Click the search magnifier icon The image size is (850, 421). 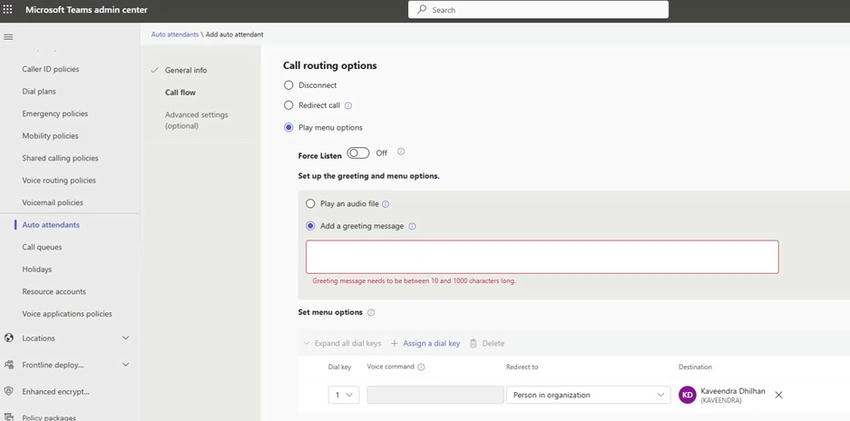(422, 10)
